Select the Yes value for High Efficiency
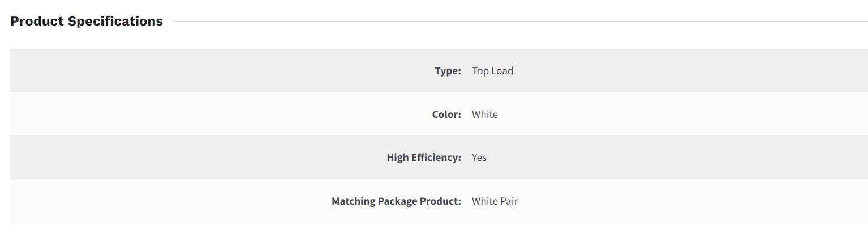Screen dimensions: 868x233 [x=479, y=158]
